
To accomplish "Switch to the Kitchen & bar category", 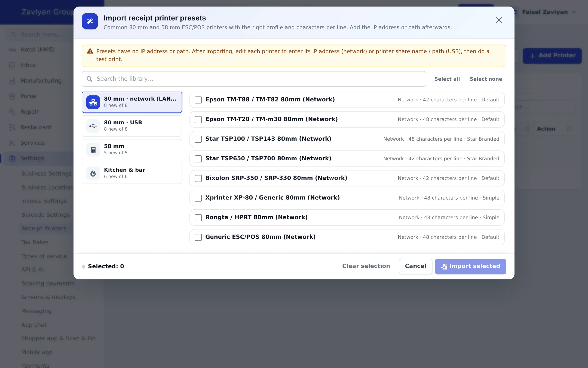I will [132, 173].
